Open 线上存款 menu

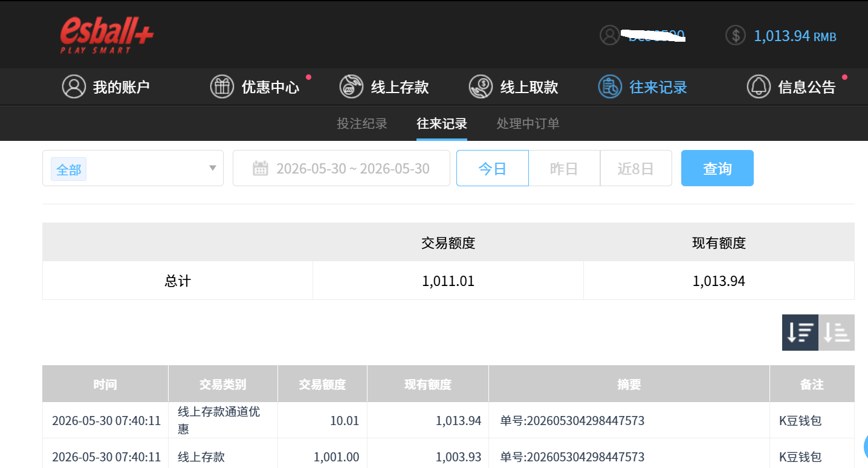384,86
